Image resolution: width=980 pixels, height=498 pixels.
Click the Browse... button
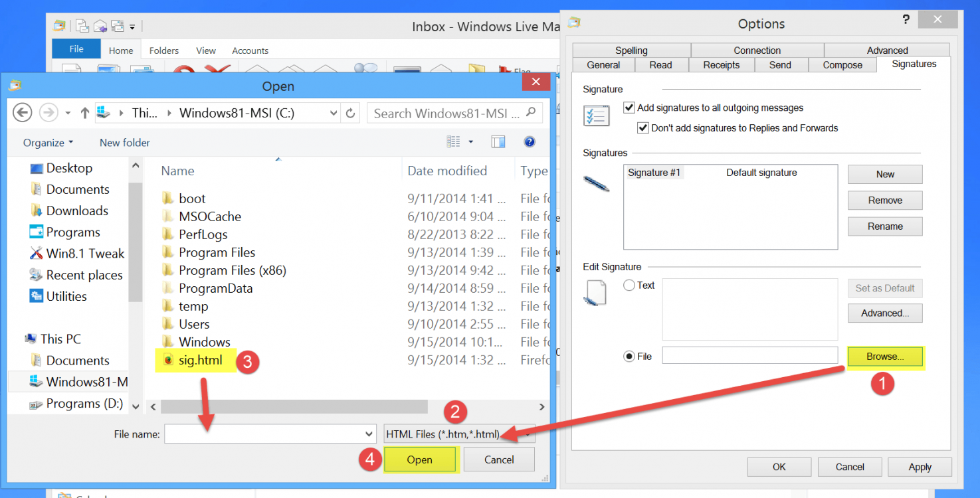tap(885, 357)
